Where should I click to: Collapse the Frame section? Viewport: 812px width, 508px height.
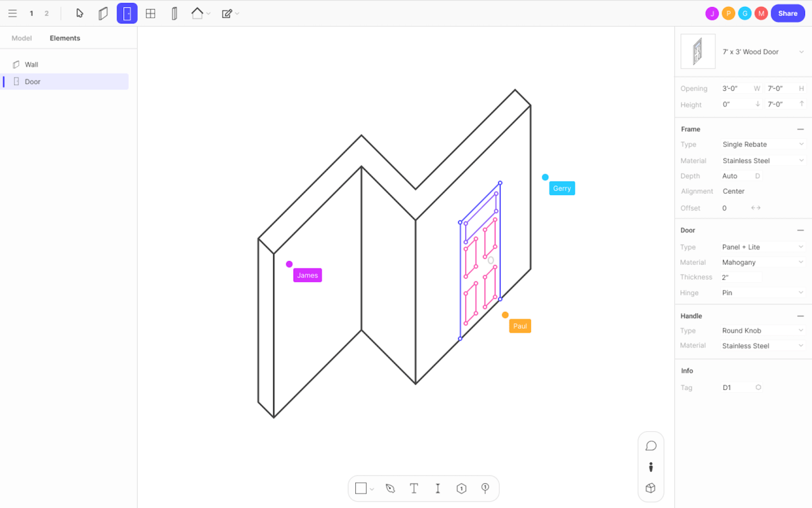801,129
